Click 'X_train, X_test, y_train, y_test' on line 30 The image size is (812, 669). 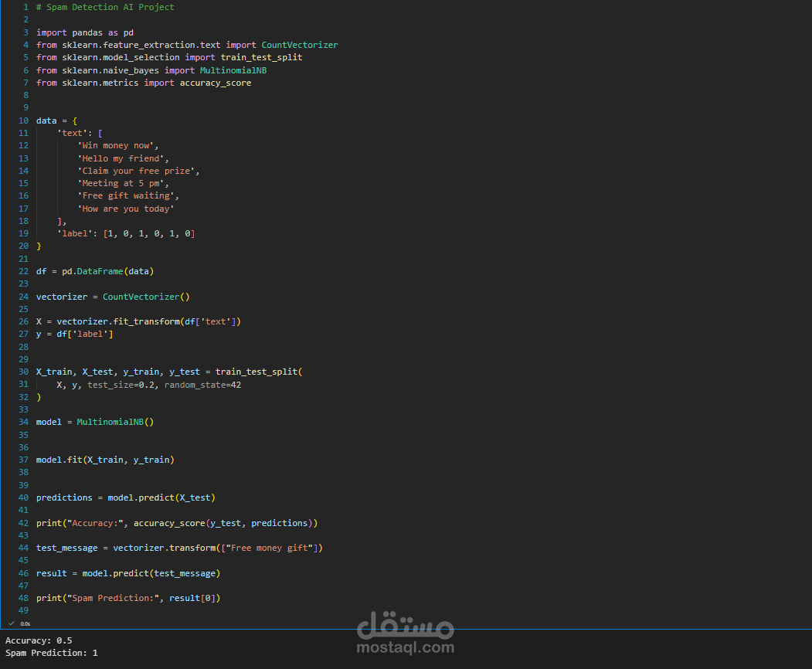[x=118, y=372]
